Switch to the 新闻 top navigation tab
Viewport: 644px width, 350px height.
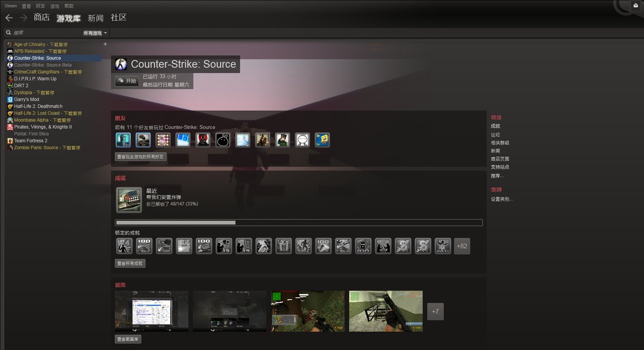[96, 18]
